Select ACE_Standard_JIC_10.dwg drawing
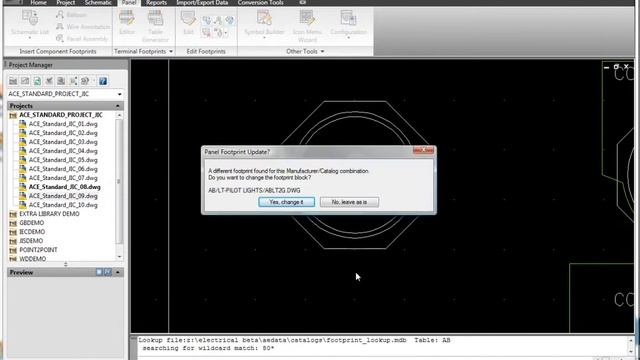 pos(63,205)
